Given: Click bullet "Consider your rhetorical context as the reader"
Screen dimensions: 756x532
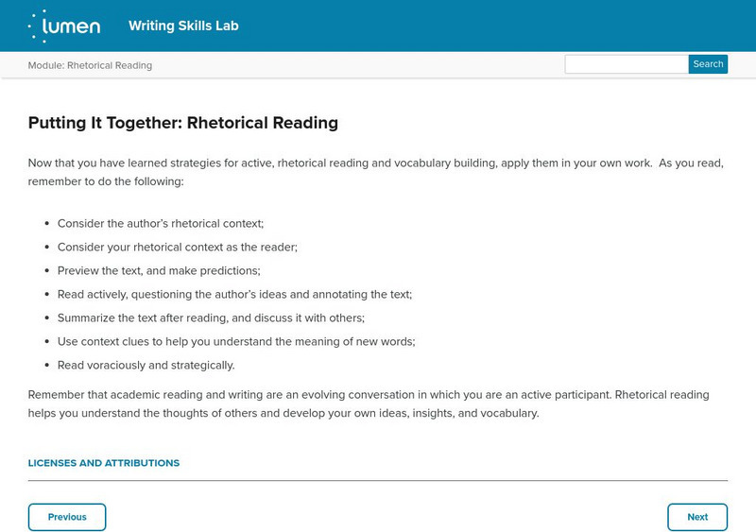Looking at the screenshot, I should (178, 247).
